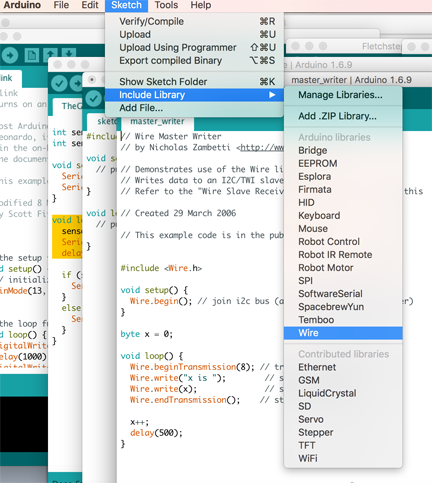Screen dimensions: 432x483
Task: Choose Verify/Compile from Sketch menu
Action: pyautogui.click(x=194, y=21)
